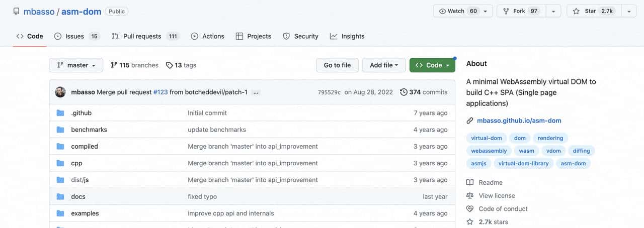
Task: Click the branches icon next to 115 branches
Action: click(x=114, y=65)
